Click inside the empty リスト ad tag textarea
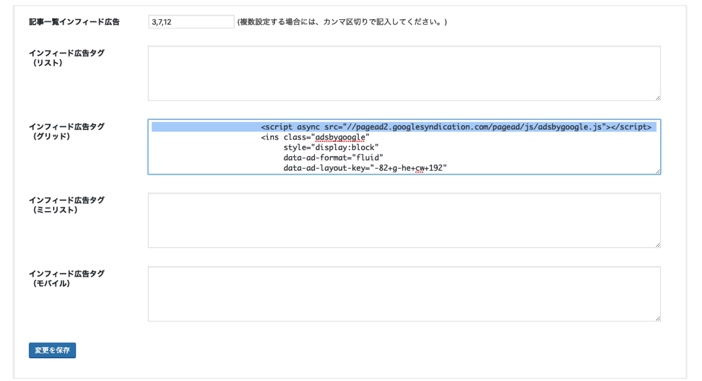 coord(404,73)
